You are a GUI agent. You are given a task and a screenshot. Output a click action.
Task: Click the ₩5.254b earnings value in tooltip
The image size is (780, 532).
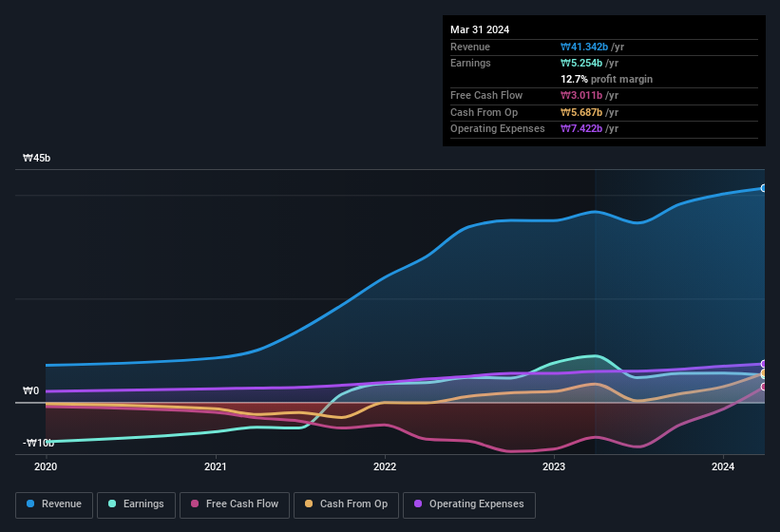point(581,63)
